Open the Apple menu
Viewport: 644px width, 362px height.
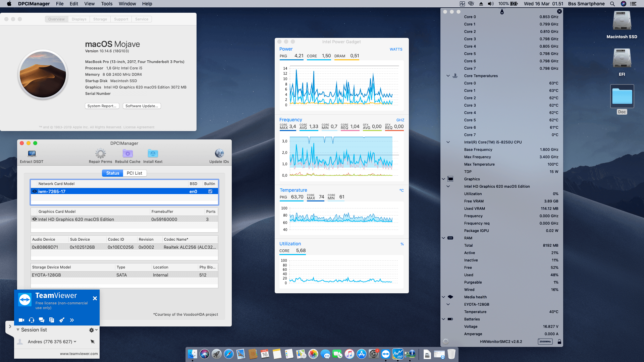coord(9,4)
